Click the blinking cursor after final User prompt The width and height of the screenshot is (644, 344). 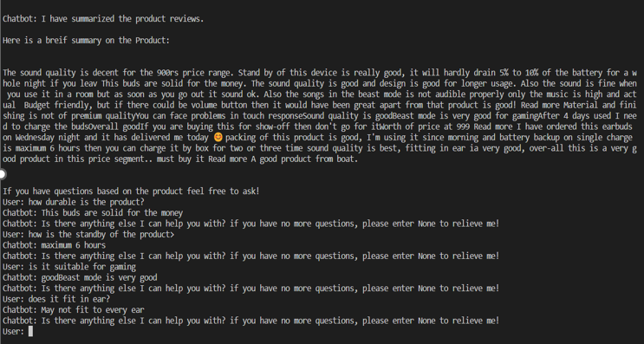pyautogui.click(x=30, y=331)
